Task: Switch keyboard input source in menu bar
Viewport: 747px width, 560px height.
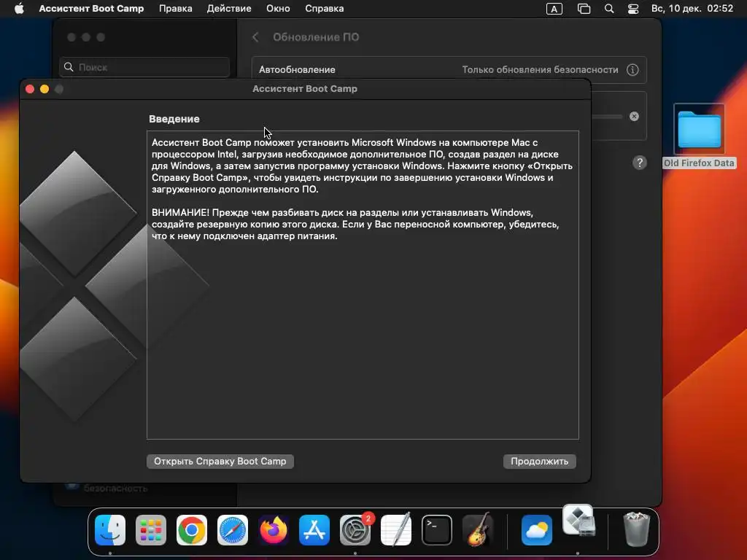Action: coord(554,9)
